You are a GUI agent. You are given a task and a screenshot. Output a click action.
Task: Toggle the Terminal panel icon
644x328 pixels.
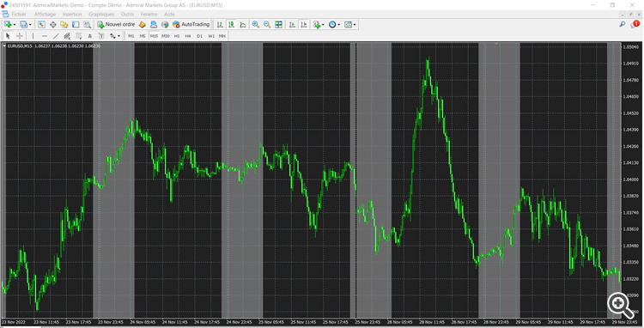[76, 25]
